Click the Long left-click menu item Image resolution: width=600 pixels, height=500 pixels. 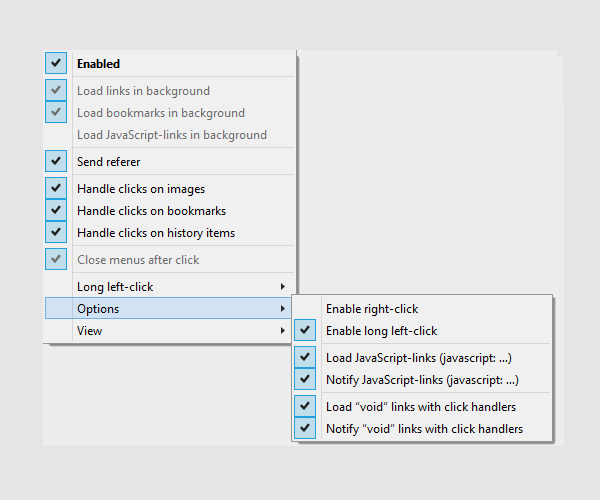click(x=169, y=287)
